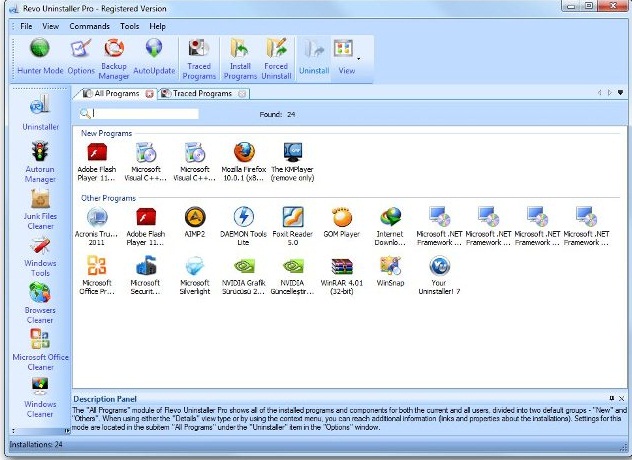Click Installations: 24 in status bar

point(36,444)
